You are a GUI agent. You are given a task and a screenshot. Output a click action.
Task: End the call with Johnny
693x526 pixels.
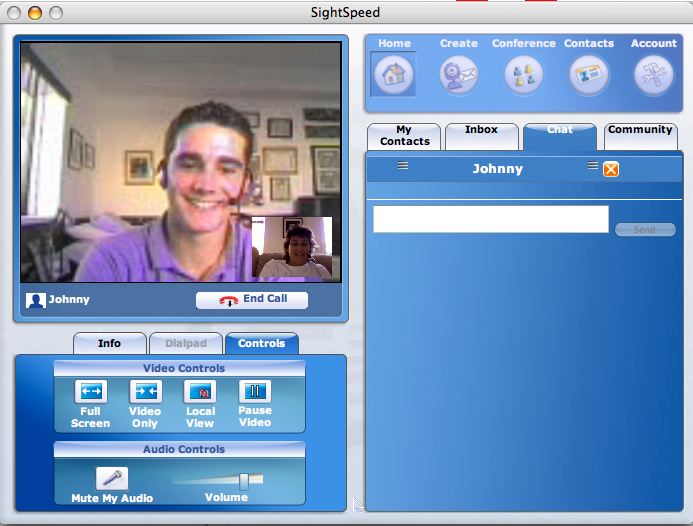(x=252, y=299)
